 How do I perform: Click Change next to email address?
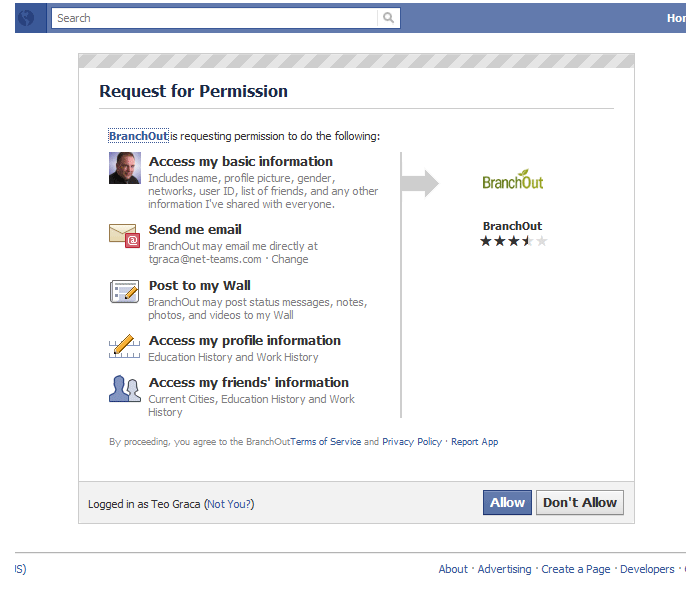290,259
